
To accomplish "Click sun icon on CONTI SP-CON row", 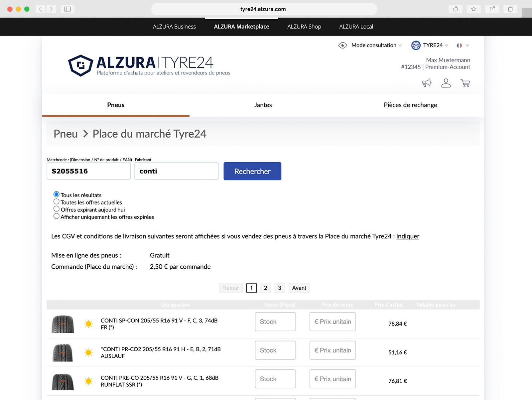I will pos(88,324).
